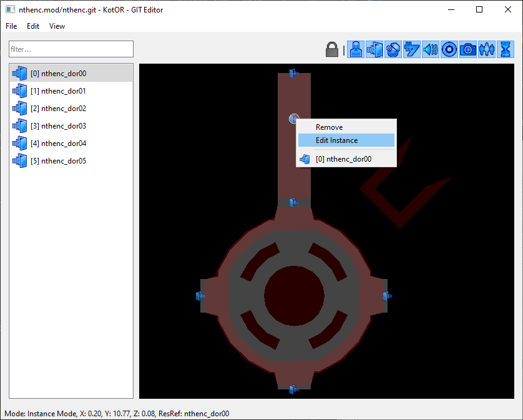This screenshot has height=420, width=523.
Task: Toggle waypoint visibility circle icon
Action: 449,49
